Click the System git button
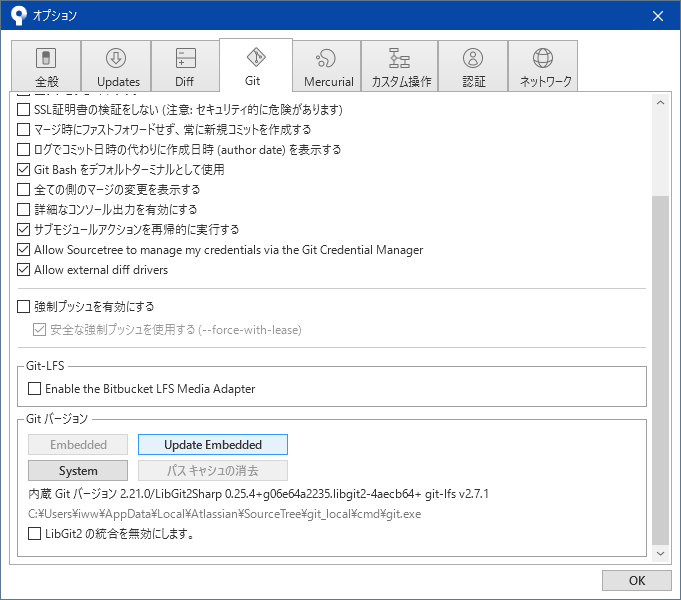The image size is (681, 600). 78,471
